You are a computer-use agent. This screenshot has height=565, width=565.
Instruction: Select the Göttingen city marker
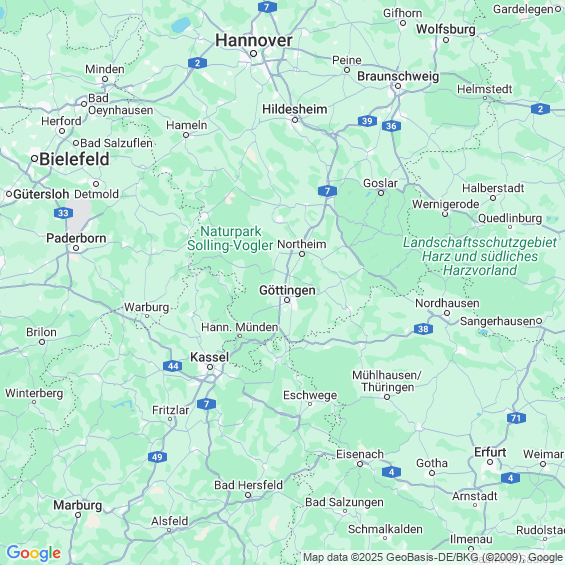point(287,300)
